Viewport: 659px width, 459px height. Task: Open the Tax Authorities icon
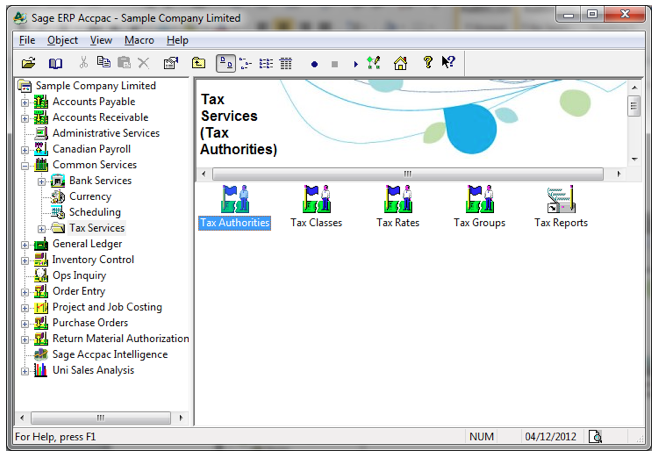(x=235, y=207)
